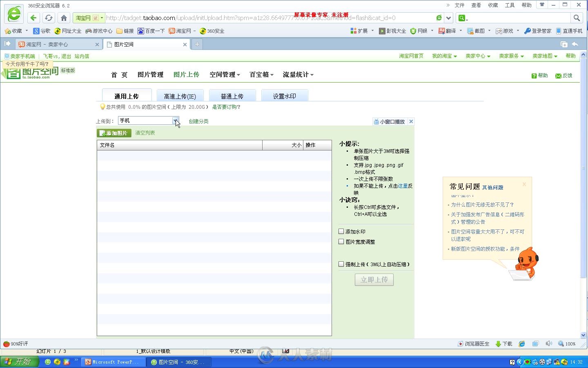Click the 立即上传 button
Screen dimensions: 588x368
click(374, 280)
